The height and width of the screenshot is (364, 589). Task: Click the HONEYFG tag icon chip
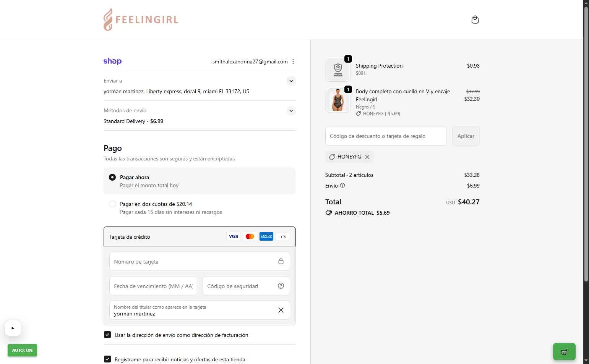point(332,157)
